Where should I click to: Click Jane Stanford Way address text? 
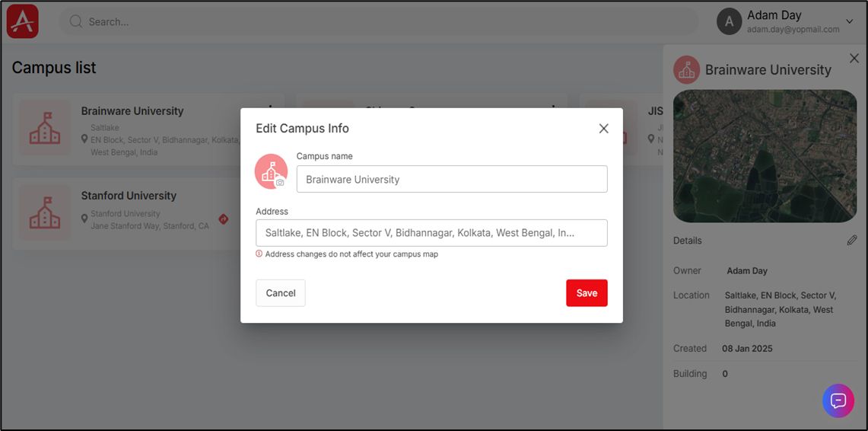[150, 225]
